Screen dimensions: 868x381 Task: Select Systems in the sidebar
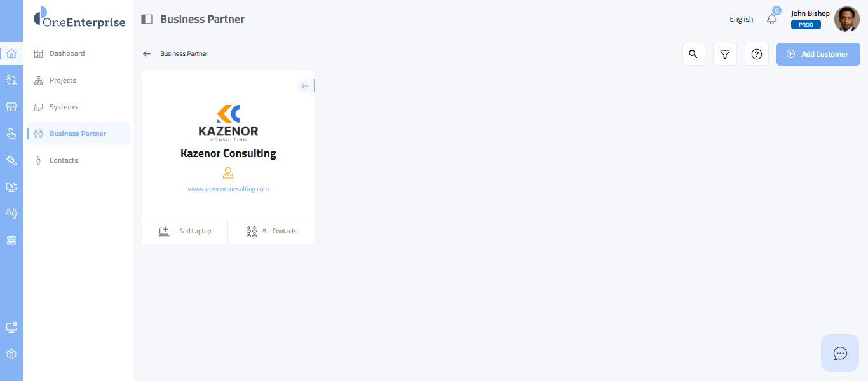[x=64, y=107]
